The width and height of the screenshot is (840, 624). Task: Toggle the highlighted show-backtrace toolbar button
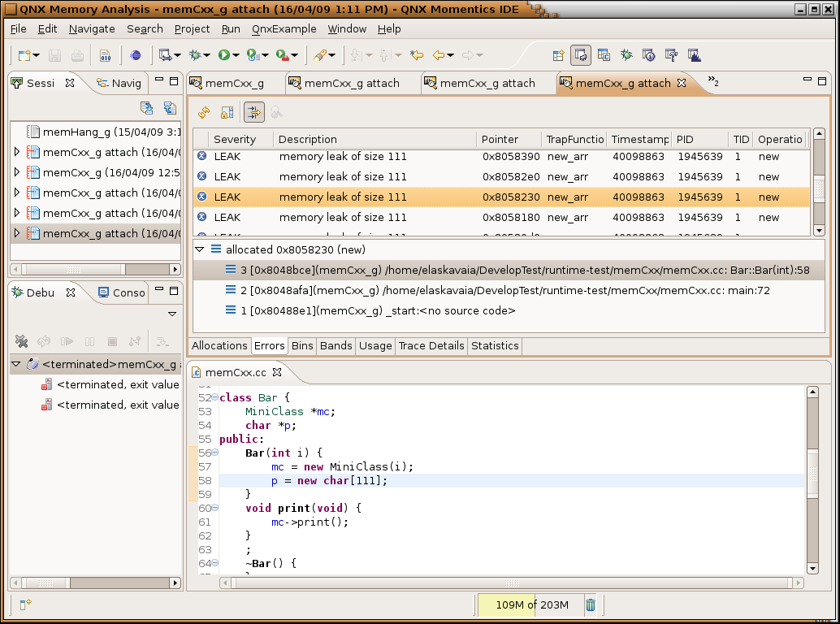click(x=254, y=113)
